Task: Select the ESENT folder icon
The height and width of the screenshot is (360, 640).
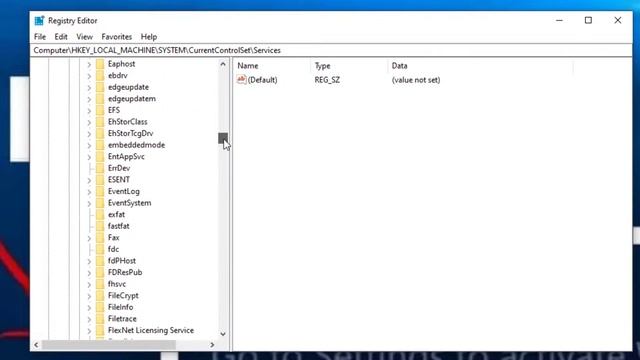Action: pyautogui.click(x=100, y=180)
